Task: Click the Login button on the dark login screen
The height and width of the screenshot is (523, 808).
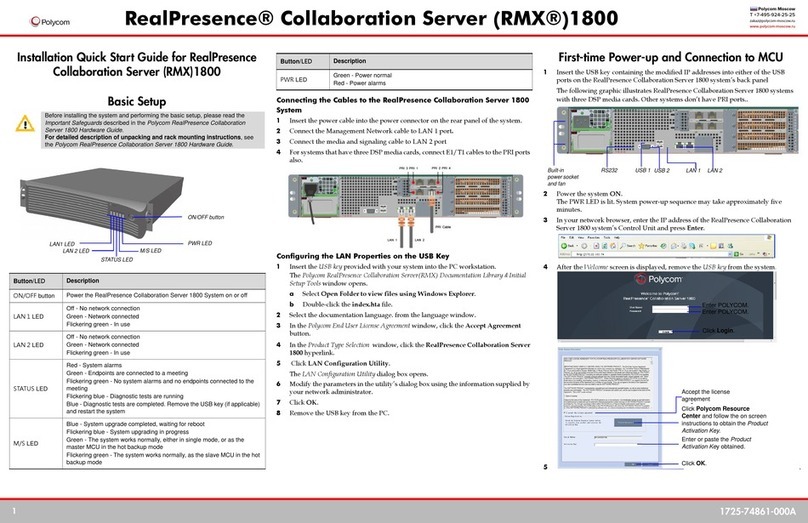Action: [x=666, y=331]
